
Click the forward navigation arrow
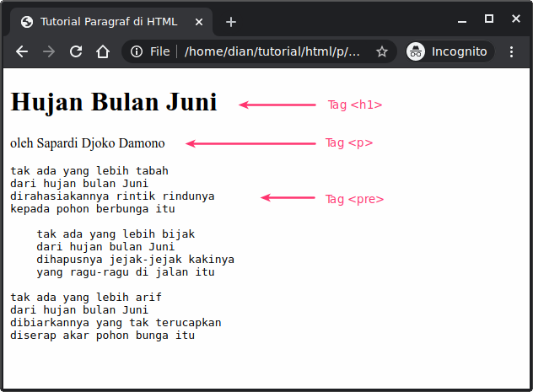49,51
